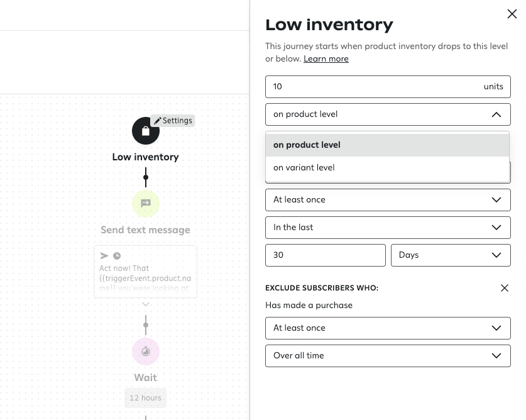Click the 30 days number field

coord(325,255)
